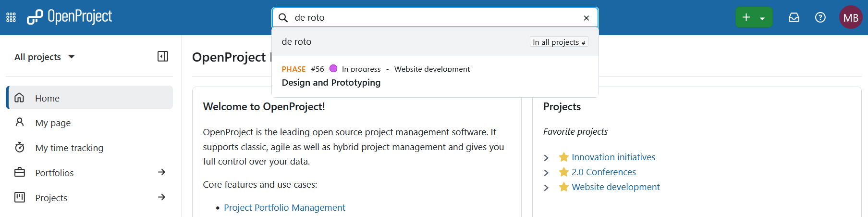Screen dimensions: 868x217
Task: Open the 2.0 Conferences project link
Action: pos(604,172)
